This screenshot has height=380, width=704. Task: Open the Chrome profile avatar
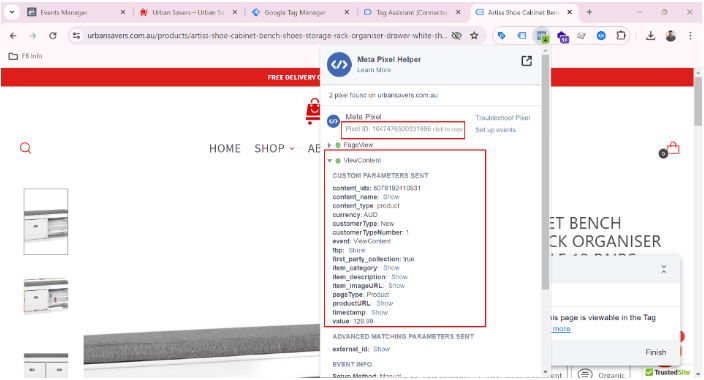(x=671, y=36)
